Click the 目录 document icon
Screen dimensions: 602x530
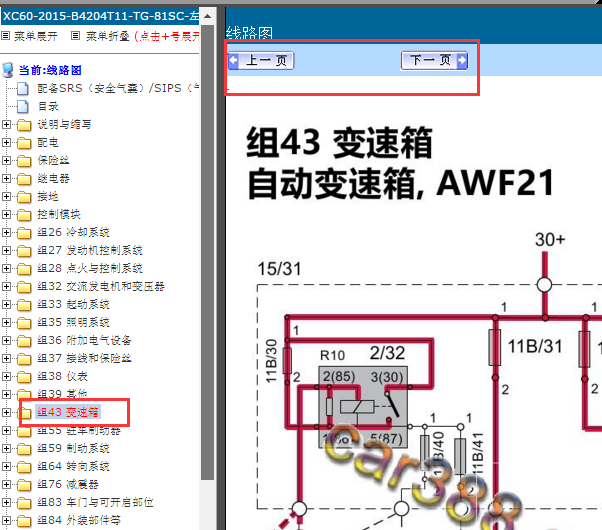pos(23,106)
